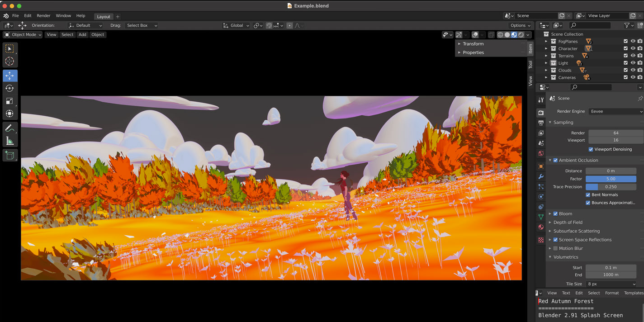Open the Blender logo application menu
644x322 pixels.
6,16
